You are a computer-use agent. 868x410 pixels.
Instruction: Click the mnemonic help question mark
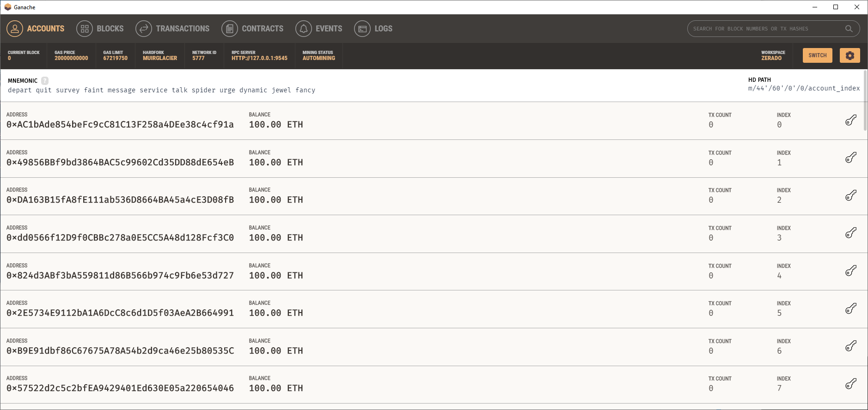[x=45, y=80]
